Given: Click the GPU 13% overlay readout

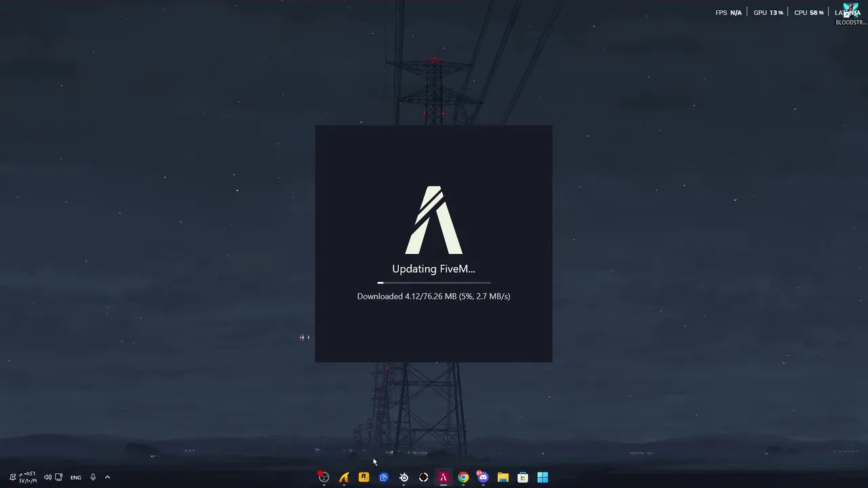Looking at the screenshot, I should click(x=768, y=12).
